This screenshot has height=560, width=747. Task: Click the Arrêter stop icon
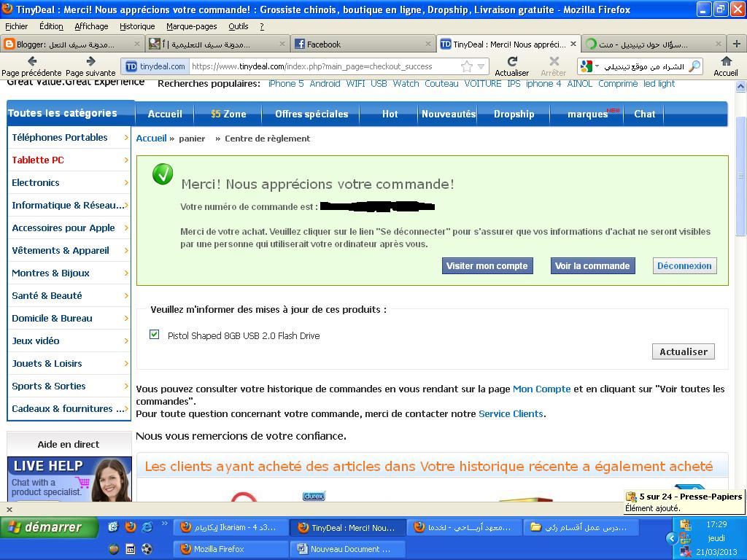[554, 61]
